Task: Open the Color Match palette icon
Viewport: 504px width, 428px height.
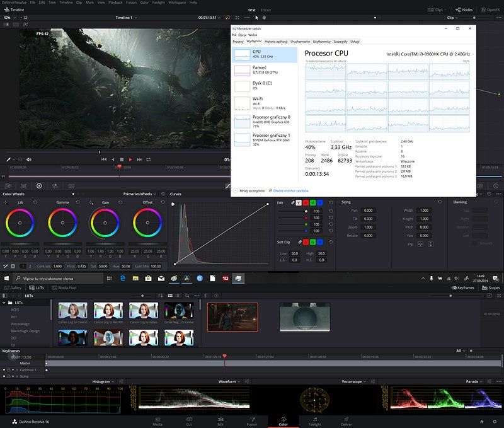Action: (24, 186)
